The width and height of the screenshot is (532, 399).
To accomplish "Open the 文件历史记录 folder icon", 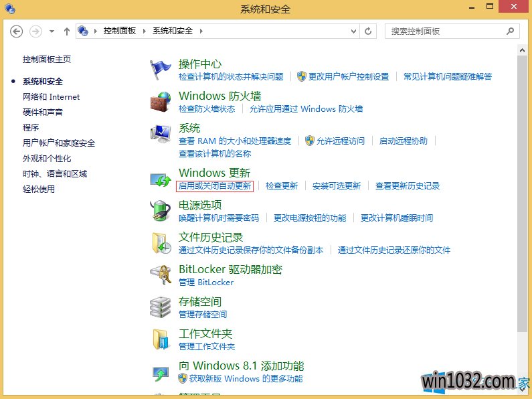I will (x=161, y=243).
